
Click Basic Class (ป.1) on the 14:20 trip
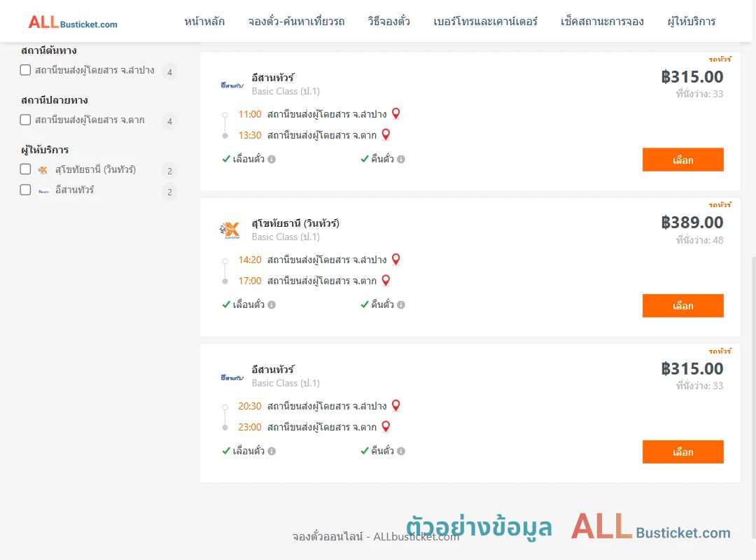click(286, 237)
